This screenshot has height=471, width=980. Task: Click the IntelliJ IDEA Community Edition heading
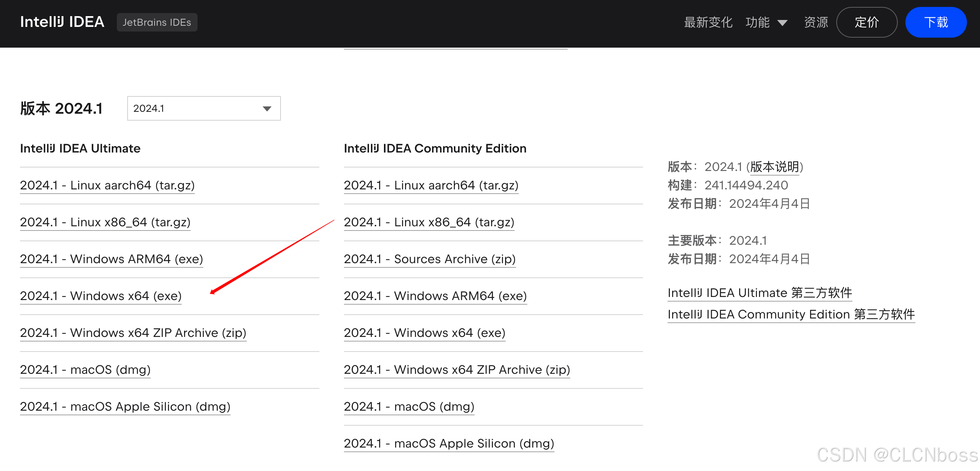tap(435, 148)
